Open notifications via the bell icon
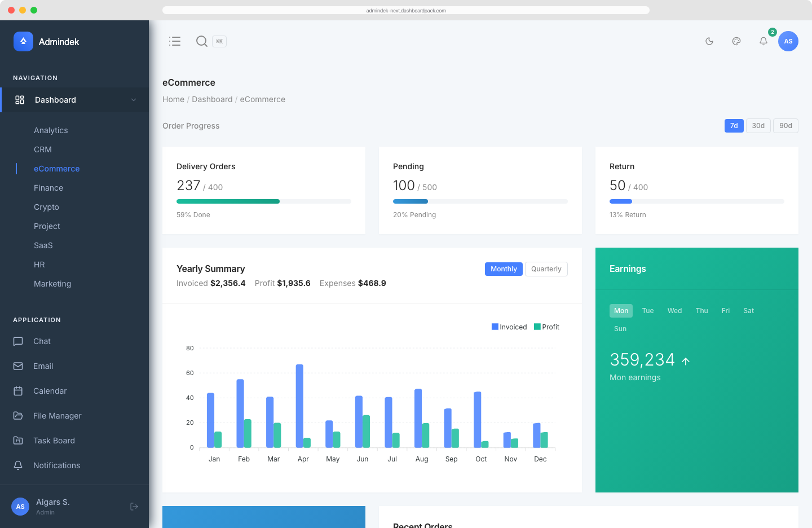The image size is (812, 528). [763, 41]
